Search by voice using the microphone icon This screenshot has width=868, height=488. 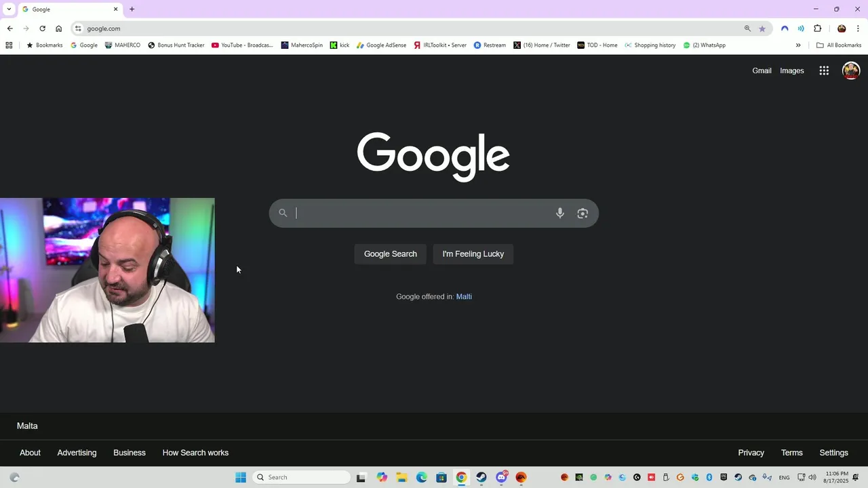click(560, 213)
